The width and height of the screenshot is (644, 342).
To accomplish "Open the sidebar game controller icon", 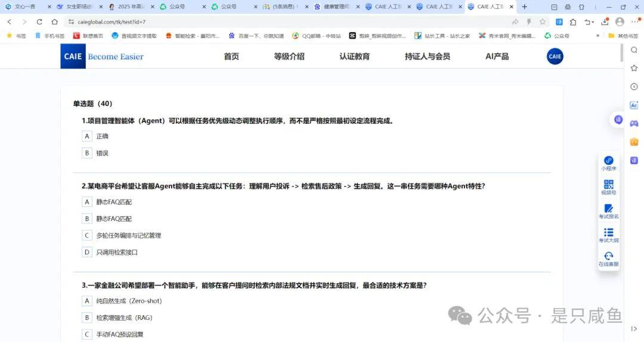I will [x=634, y=123].
